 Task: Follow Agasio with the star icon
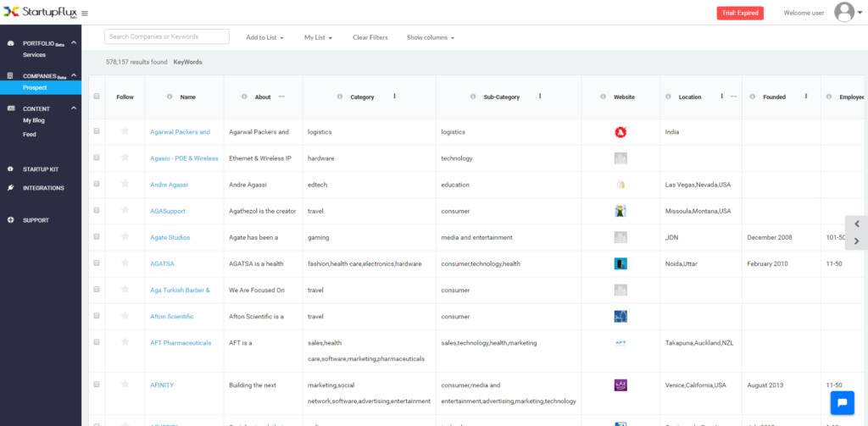click(x=125, y=158)
